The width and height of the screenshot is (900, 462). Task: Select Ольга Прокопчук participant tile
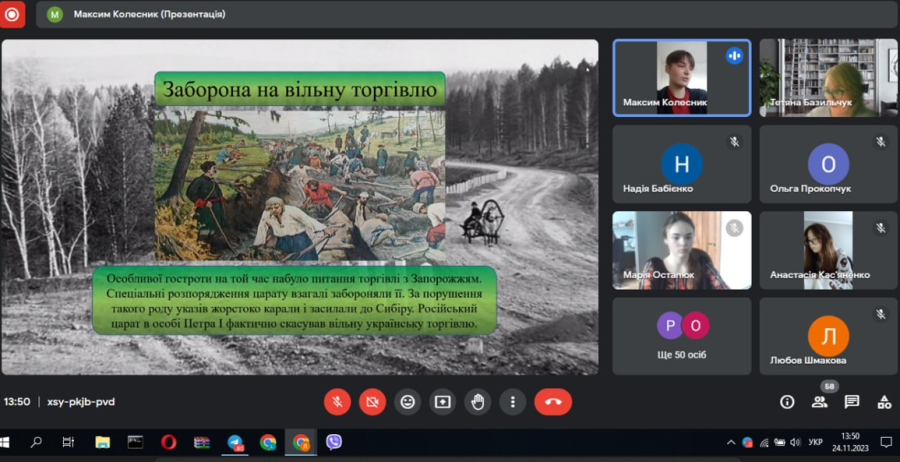pos(828,164)
